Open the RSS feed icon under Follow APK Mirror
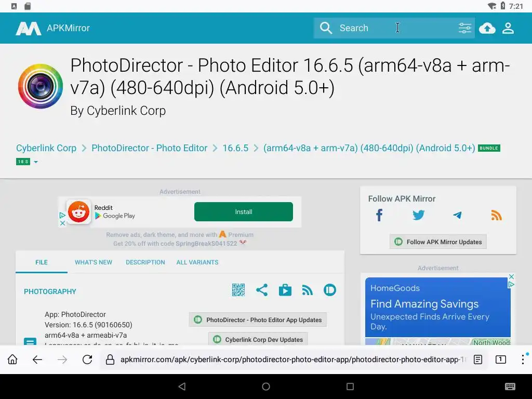The height and width of the screenshot is (399, 532). click(496, 215)
